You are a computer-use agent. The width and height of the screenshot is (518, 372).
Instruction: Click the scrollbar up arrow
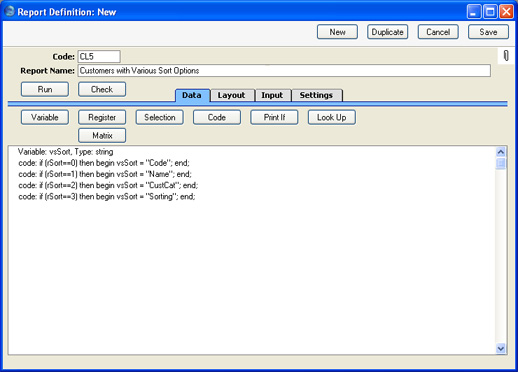pyautogui.click(x=501, y=152)
